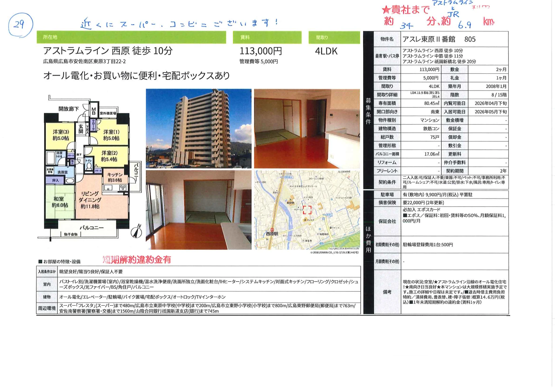Screen dimensions: 555x392
Task: Click the 募集条件 vertical black sidebar
Action: [x=368, y=111]
